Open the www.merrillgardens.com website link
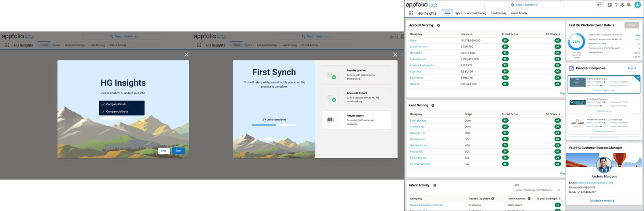This screenshot has height=211, width=644. [x=604, y=91]
